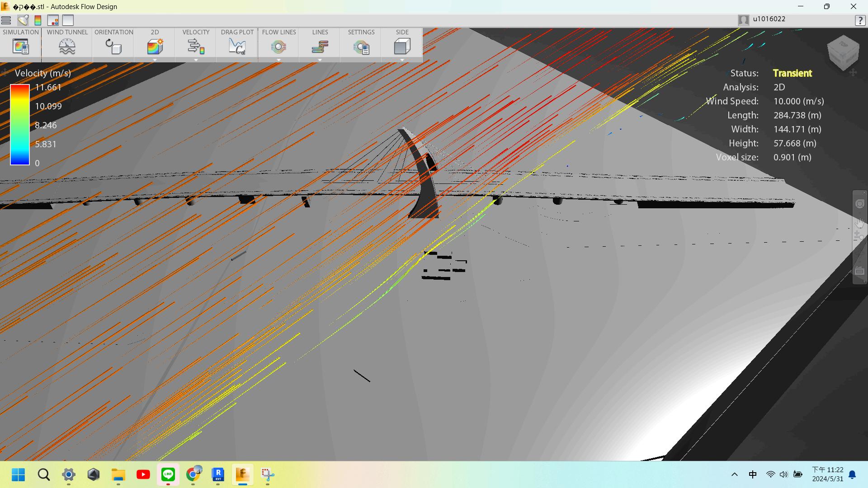Toggle the status info display button

53,20
